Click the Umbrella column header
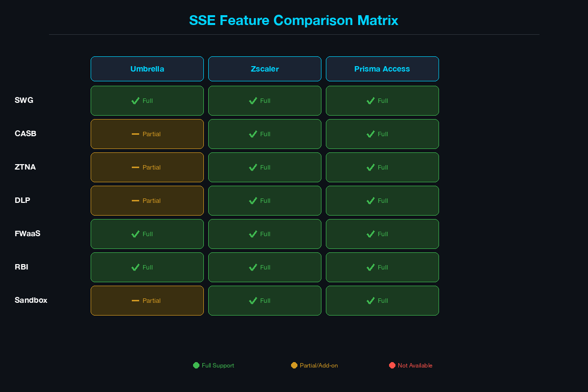This screenshot has height=392, width=588. coord(147,69)
